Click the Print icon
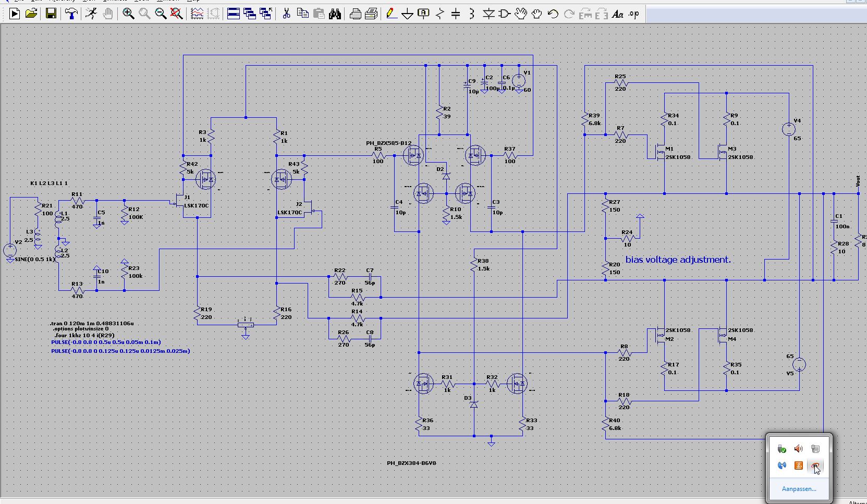Screen dimensions: 867x504 click(x=371, y=14)
